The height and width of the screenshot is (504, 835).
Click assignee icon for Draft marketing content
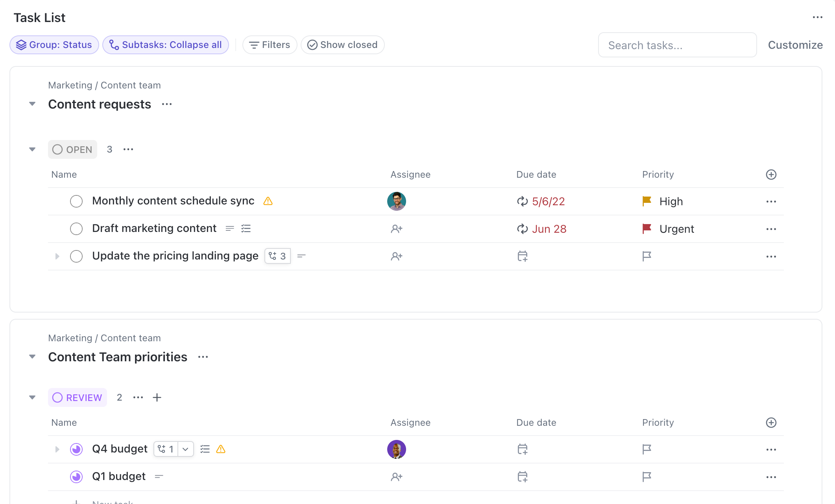coord(396,229)
